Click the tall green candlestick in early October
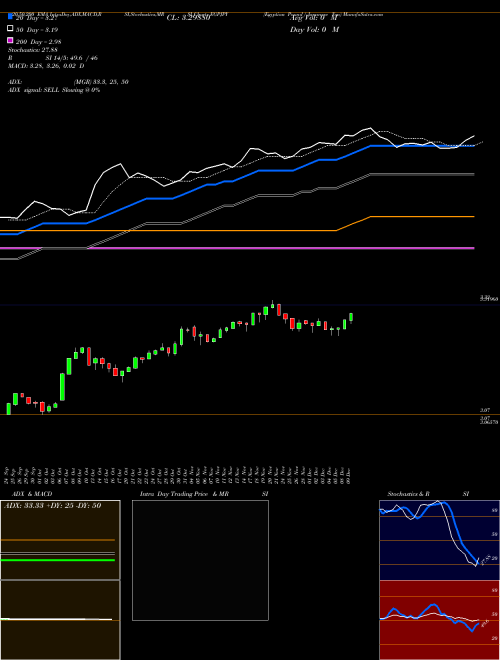This screenshot has width=500, height=660. (62, 387)
